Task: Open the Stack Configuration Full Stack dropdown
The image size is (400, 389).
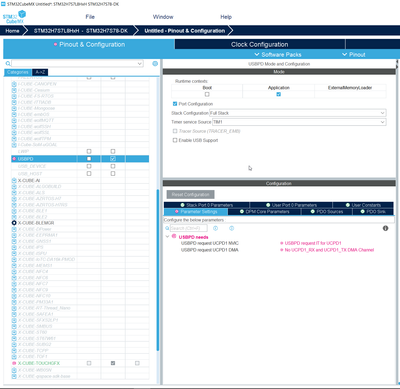Action: 298,113
